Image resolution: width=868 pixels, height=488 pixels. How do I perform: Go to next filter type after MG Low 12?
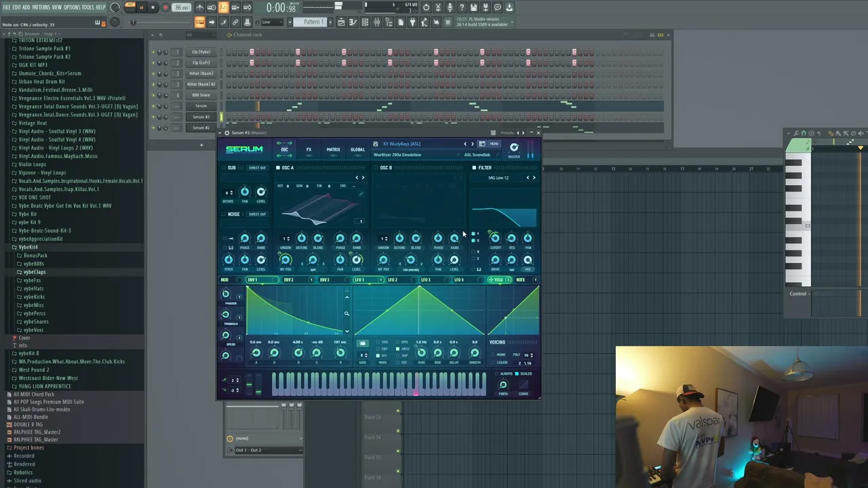tap(534, 178)
